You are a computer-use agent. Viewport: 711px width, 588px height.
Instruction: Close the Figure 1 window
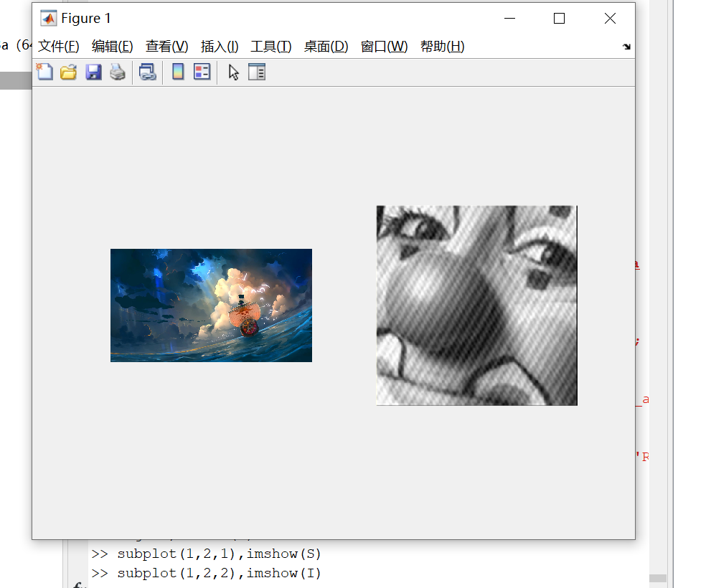point(610,19)
